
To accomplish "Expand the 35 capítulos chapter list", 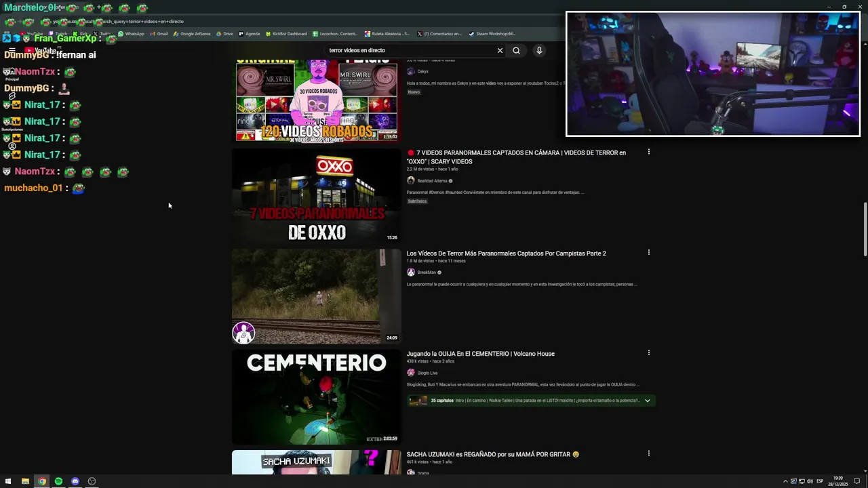I will pyautogui.click(x=647, y=401).
